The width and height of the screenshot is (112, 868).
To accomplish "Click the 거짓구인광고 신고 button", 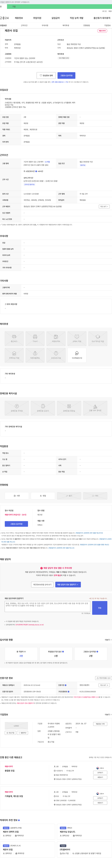I will [x=103, y=678].
